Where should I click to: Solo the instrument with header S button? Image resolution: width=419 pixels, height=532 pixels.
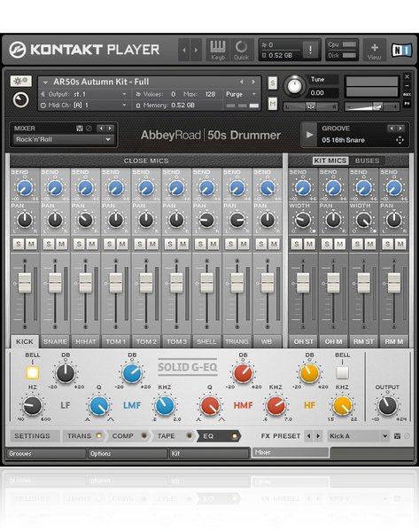[273, 83]
